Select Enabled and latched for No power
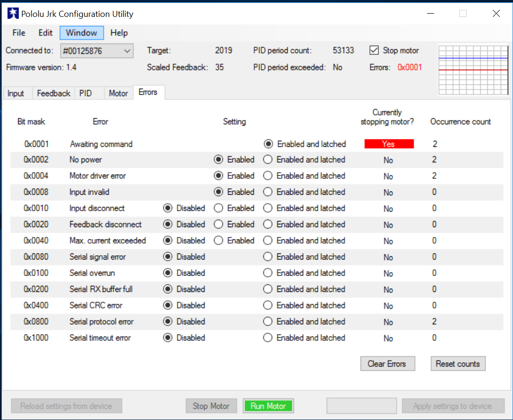The width and height of the screenshot is (513, 420). tap(304, 160)
